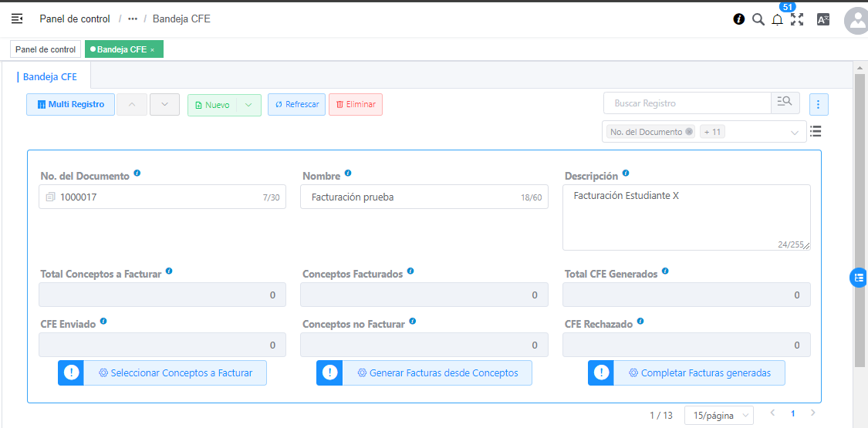
Task: Open the notifications bell
Action: [777, 20]
